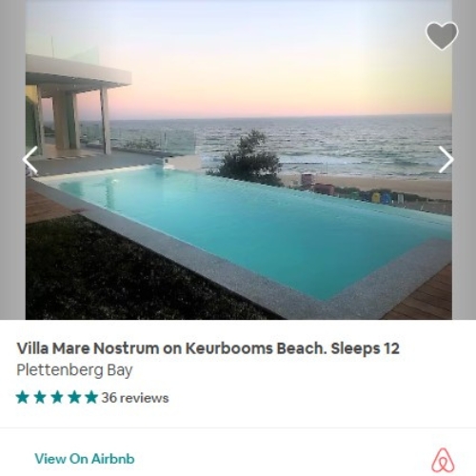Click the first rating star

pyautogui.click(x=23, y=397)
